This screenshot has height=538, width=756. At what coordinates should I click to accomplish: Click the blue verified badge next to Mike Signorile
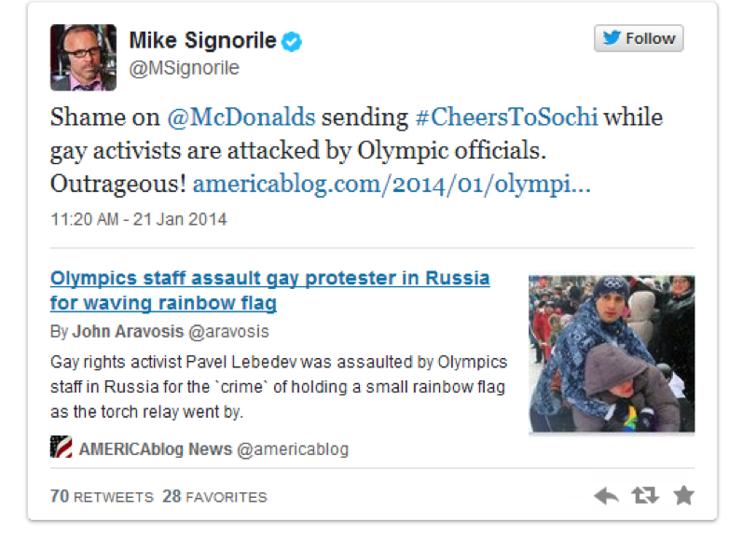coord(292,41)
